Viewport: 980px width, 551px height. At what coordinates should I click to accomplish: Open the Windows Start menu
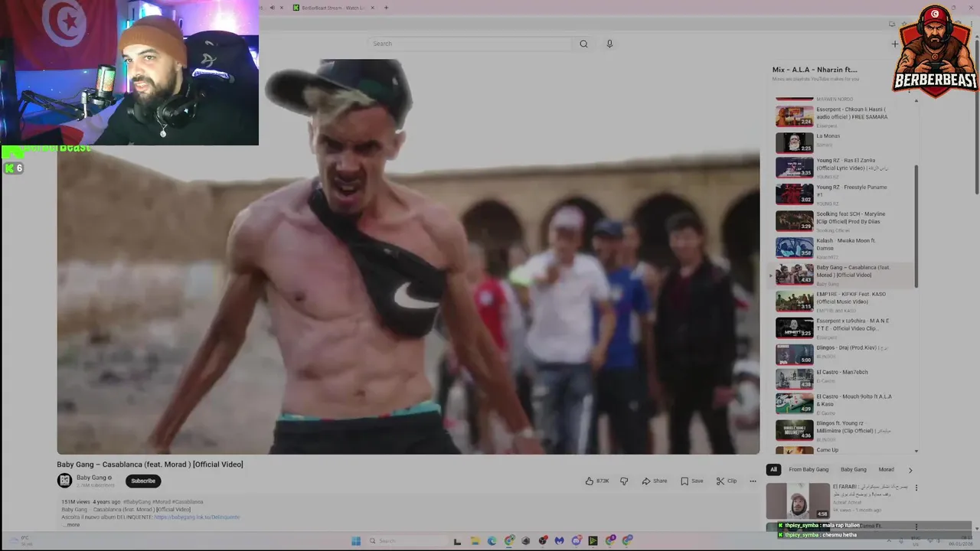356,541
